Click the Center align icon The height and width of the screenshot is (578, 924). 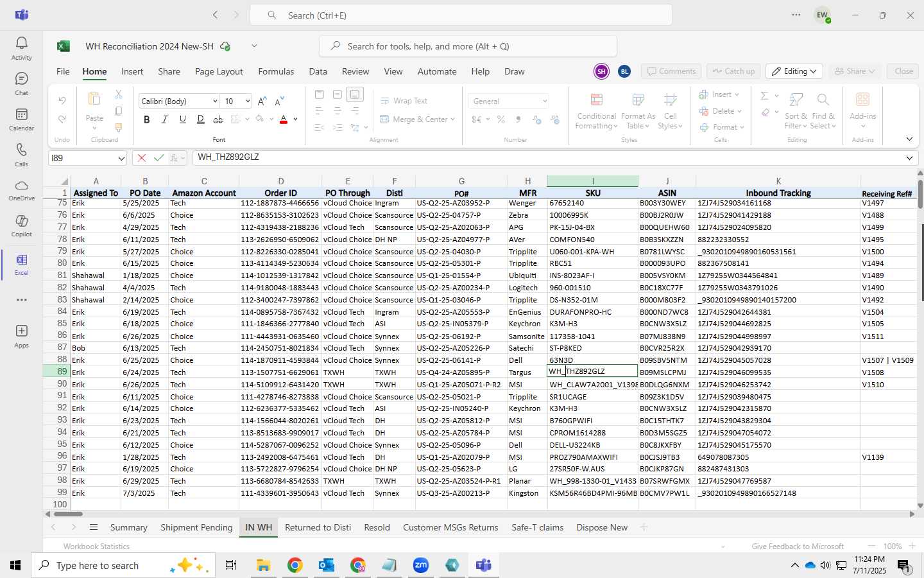338,111
